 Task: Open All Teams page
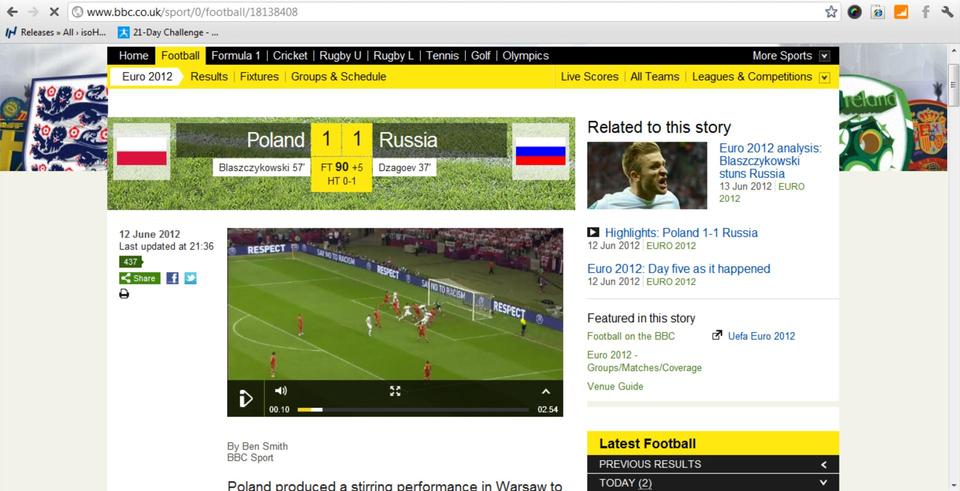(x=654, y=77)
